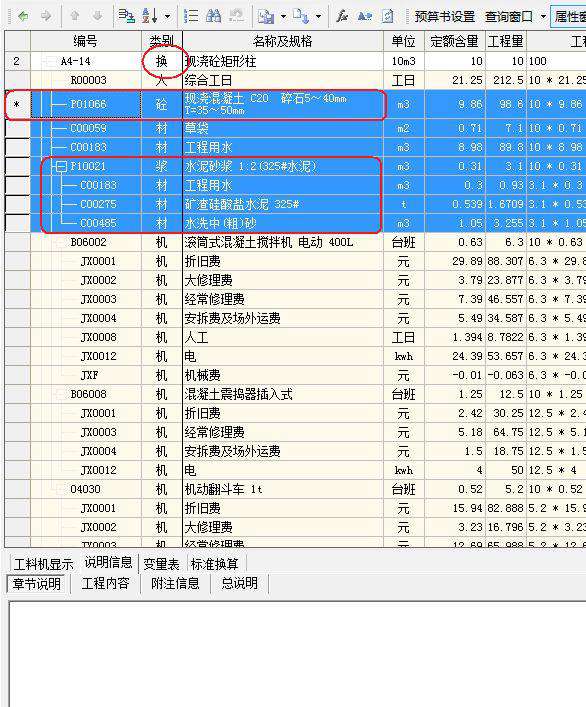Collapse the A4-14 现浇砼矩形柱 node
The image size is (586, 707).
49,61
